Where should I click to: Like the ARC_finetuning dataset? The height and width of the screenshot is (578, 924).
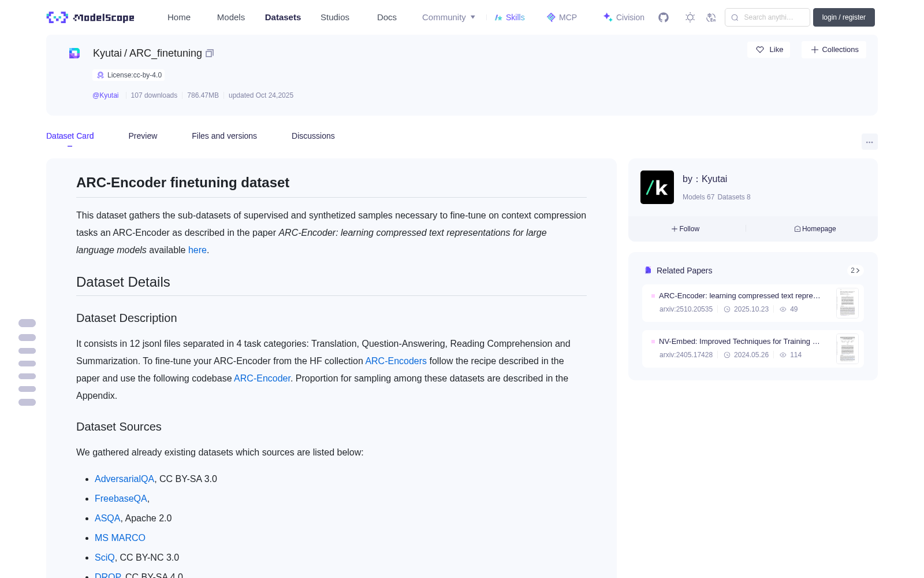pyautogui.click(x=769, y=50)
